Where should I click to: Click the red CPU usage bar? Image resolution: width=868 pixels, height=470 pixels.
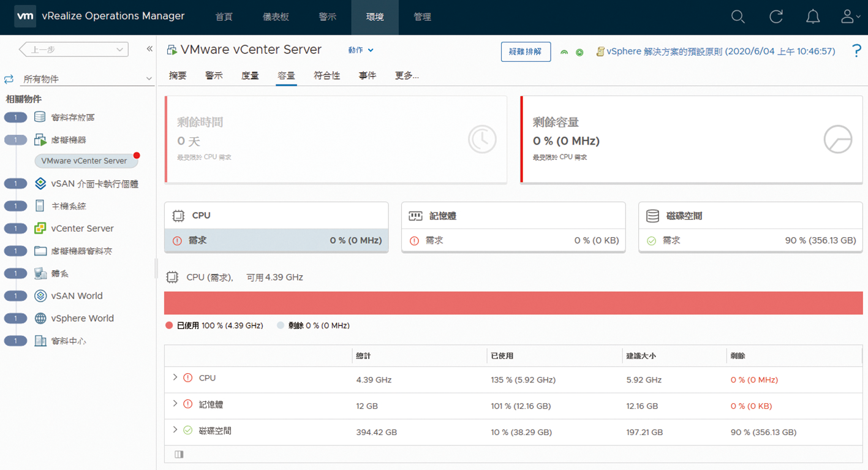[x=513, y=303]
